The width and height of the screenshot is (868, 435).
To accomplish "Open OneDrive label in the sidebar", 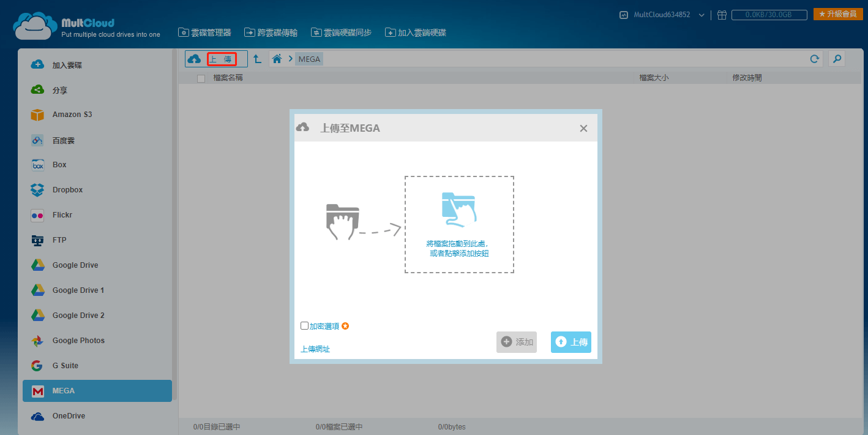I will pos(69,416).
